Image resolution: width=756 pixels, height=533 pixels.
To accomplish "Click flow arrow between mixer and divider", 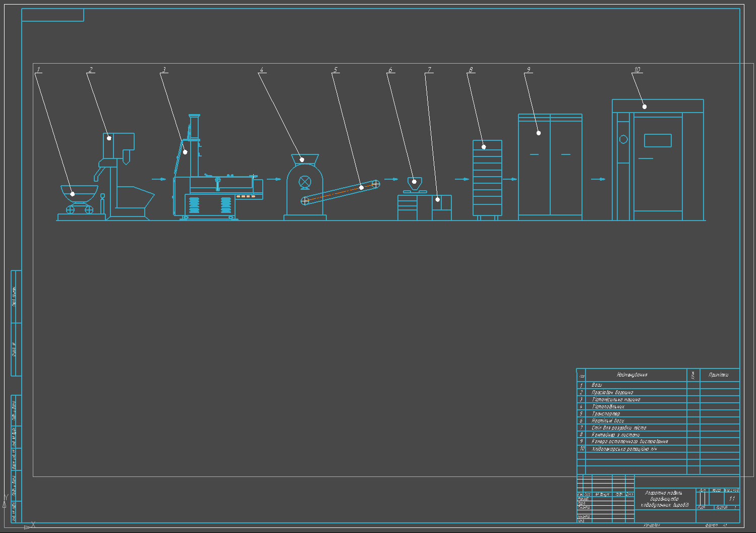I will click(x=274, y=179).
